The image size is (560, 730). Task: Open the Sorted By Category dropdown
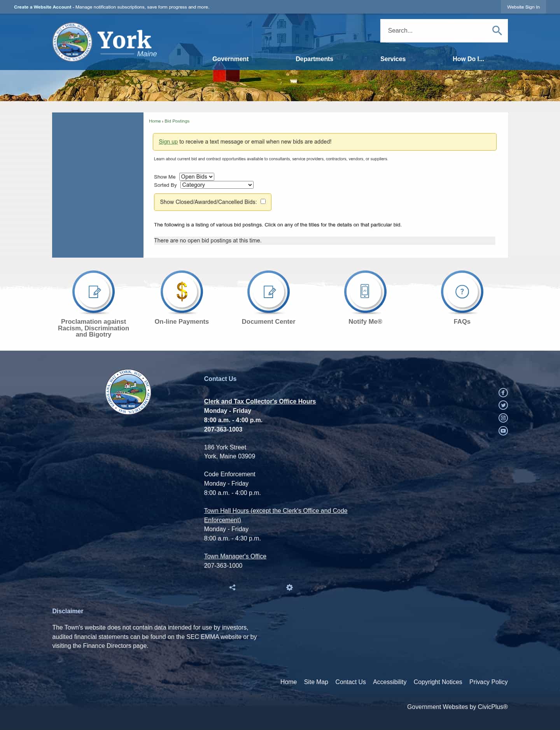point(217,185)
